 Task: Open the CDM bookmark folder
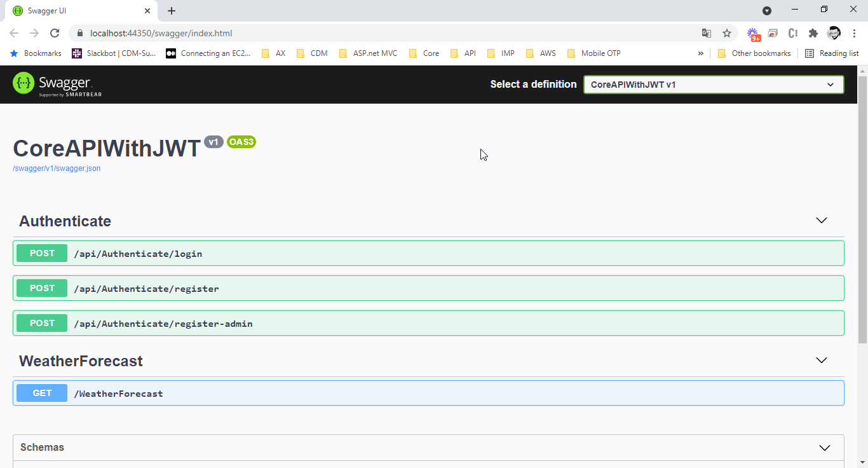[x=312, y=53]
